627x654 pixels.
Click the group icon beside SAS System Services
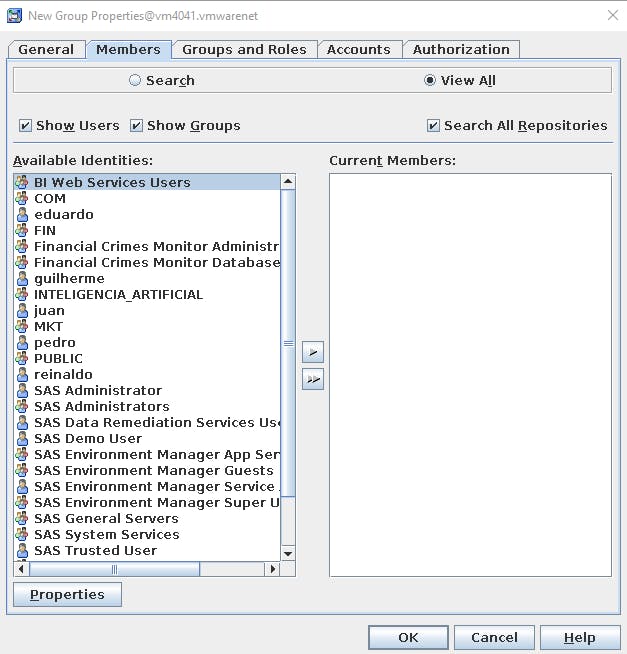coord(22,534)
